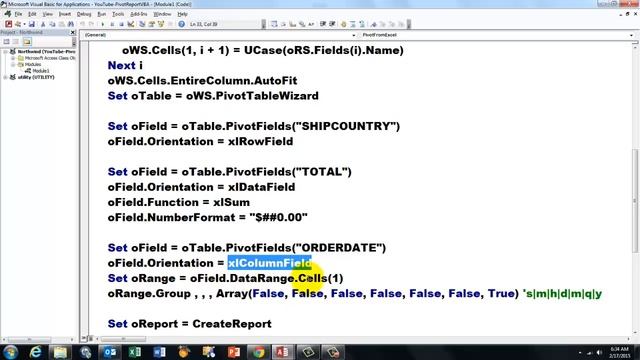
Task: Open the View menu
Action: click(x=47, y=14)
